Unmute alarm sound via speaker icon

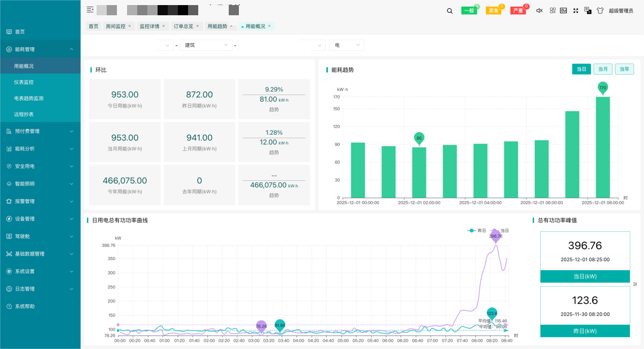pyautogui.click(x=539, y=10)
